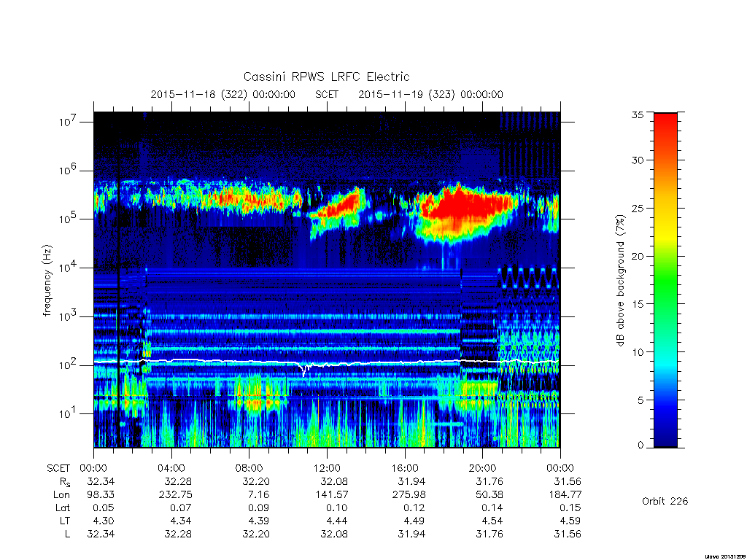Click the plot title "Cassini RPWS LRFC Electric"
The image size is (747, 560).
326,77
